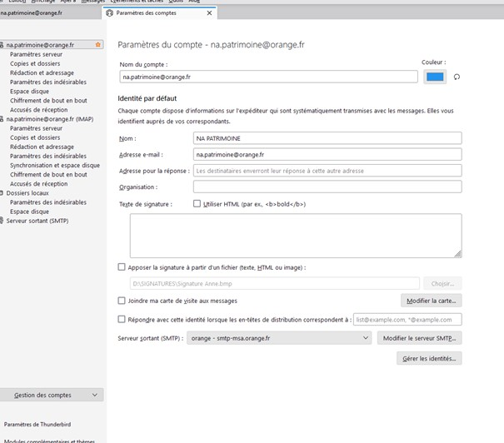The image size is (504, 443).
Task: Open Accusés de réception under the IMAP account
Action: [x=39, y=184]
